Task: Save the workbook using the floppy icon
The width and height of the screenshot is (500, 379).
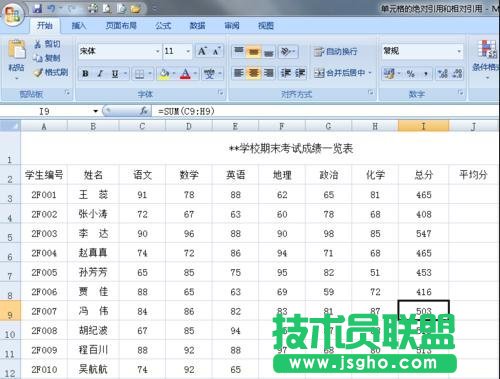Action: pos(37,9)
